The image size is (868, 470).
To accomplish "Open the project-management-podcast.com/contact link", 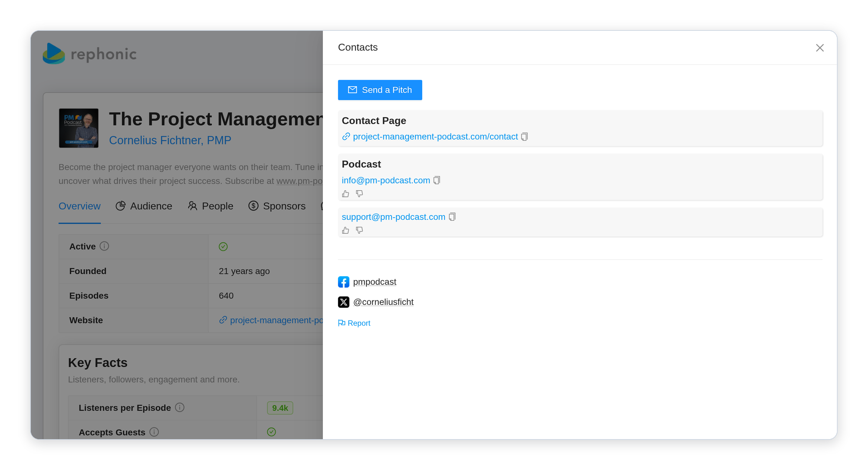I will click(x=435, y=137).
